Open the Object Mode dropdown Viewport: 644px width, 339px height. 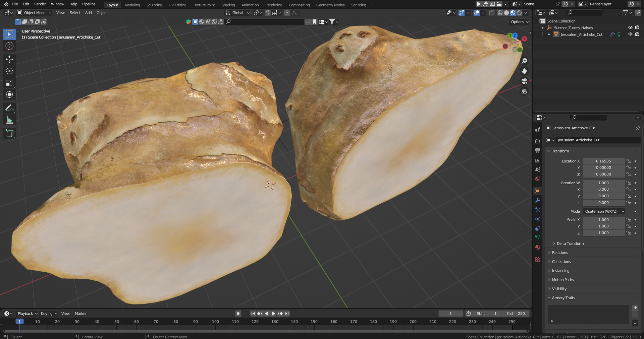coord(34,13)
